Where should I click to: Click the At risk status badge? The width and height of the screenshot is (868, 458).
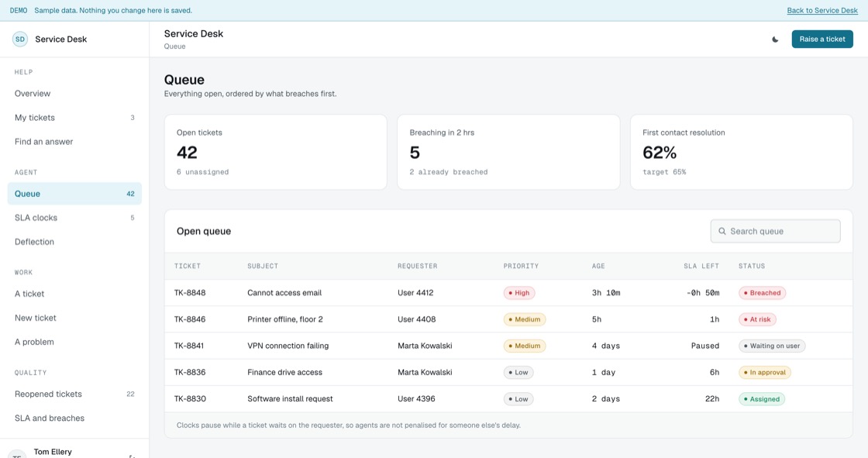(x=757, y=319)
